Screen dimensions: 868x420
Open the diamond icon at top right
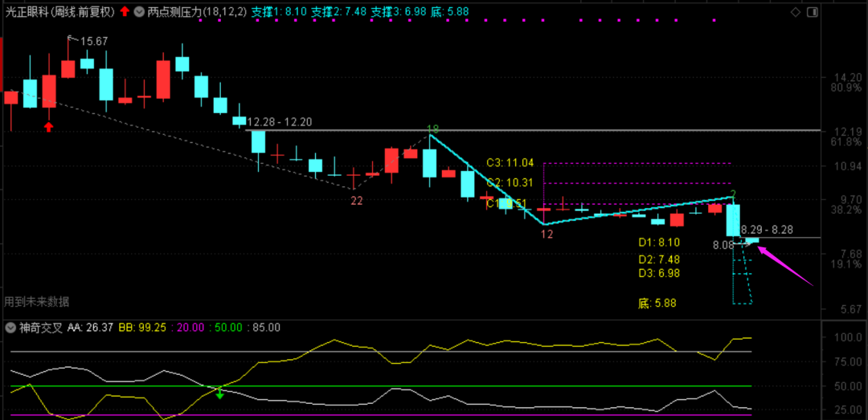click(796, 12)
